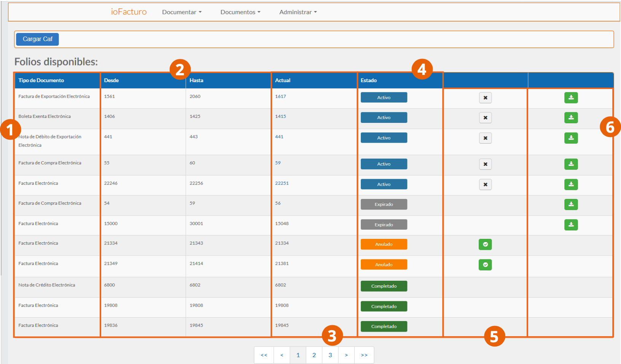Download CAF for expired Factura Electrónica at 15000
Image resolution: width=621 pixels, height=364 pixels.
click(x=571, y=225)
